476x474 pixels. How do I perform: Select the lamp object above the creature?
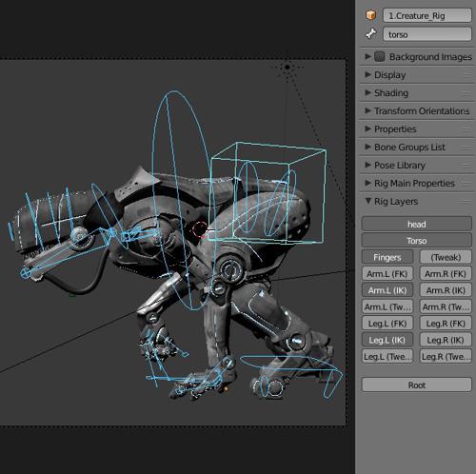coord(288,67)
